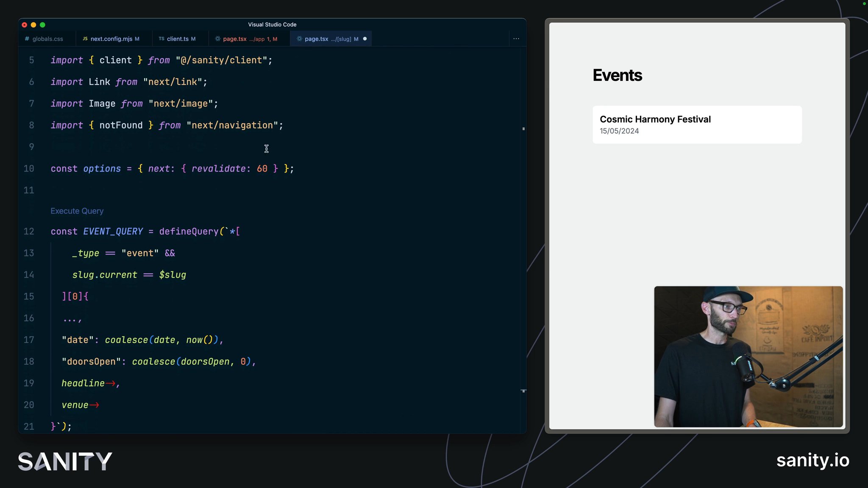Screen dimensions: 868x488
Task: Click the notFound import name
Action: 121,125
